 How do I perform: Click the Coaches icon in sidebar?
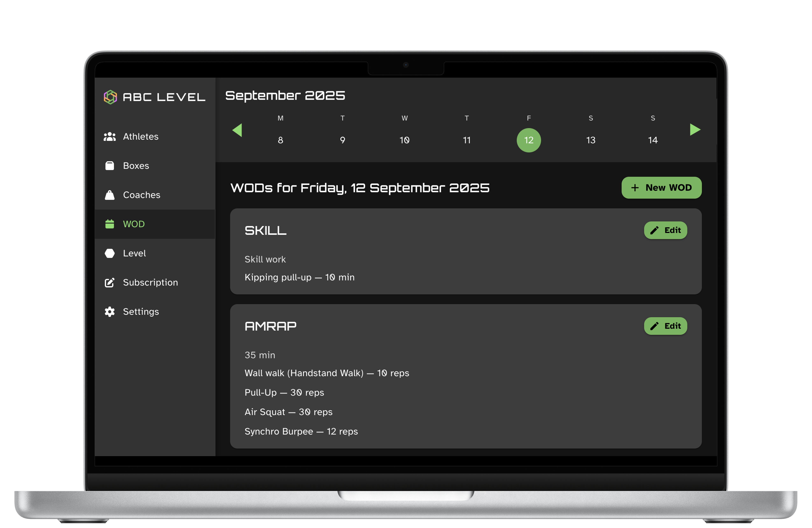(110, 195)
